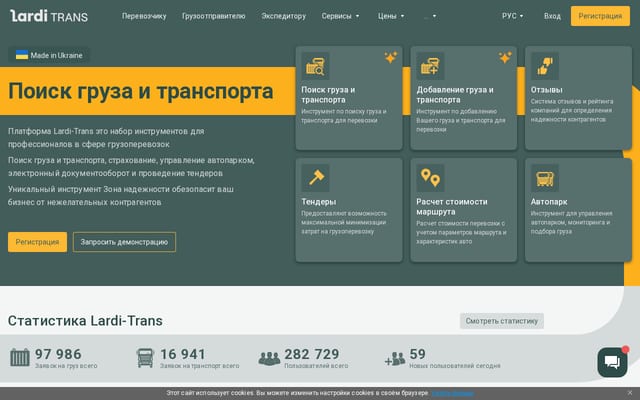Click sparkle icon on search card

coord(391,58)
